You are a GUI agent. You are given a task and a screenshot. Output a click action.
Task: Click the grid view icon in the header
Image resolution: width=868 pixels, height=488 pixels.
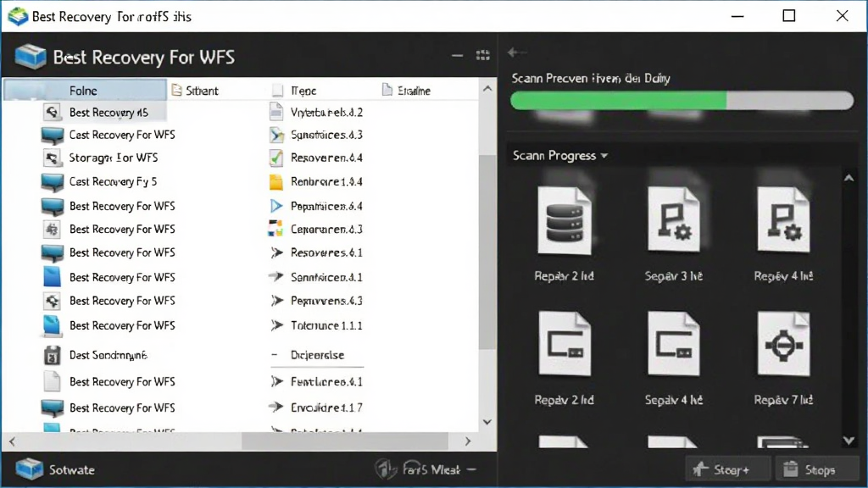[482, 55]
